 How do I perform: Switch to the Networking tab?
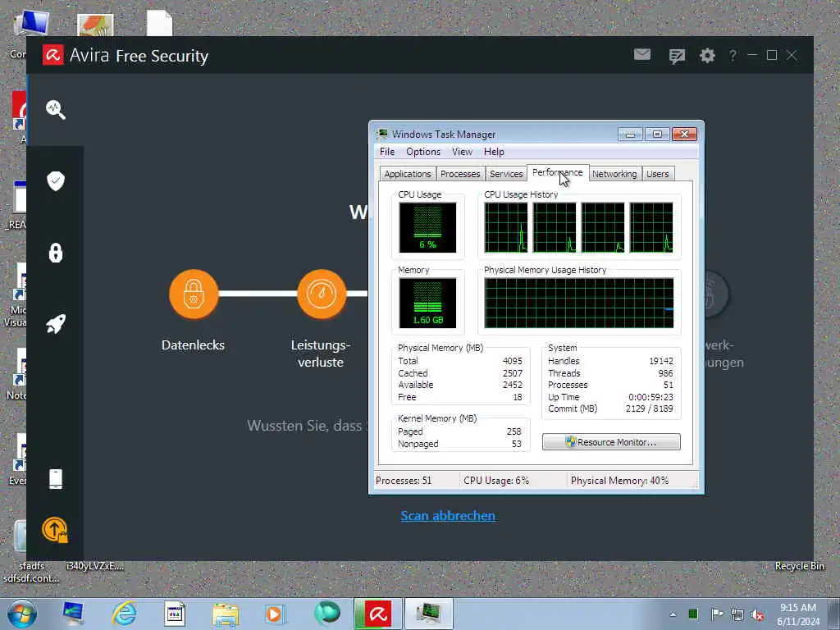pos(614,174)
